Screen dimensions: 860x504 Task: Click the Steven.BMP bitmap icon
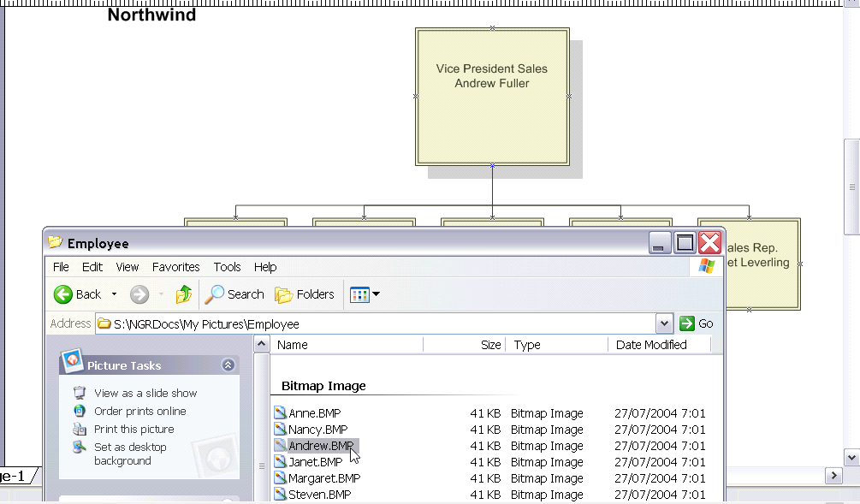click(281, 494)
